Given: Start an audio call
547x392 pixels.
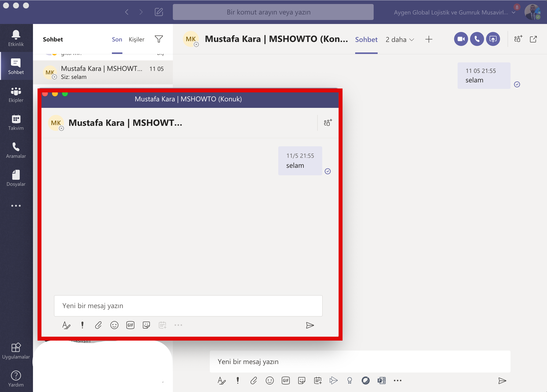Looking at the screenshot, I should pos(477,39).
